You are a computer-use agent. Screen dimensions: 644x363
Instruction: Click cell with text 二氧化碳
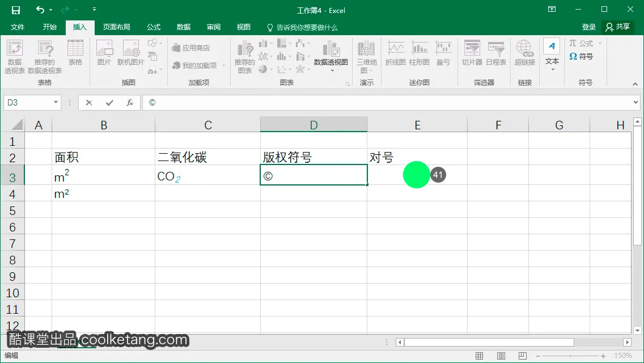[207, 157]
